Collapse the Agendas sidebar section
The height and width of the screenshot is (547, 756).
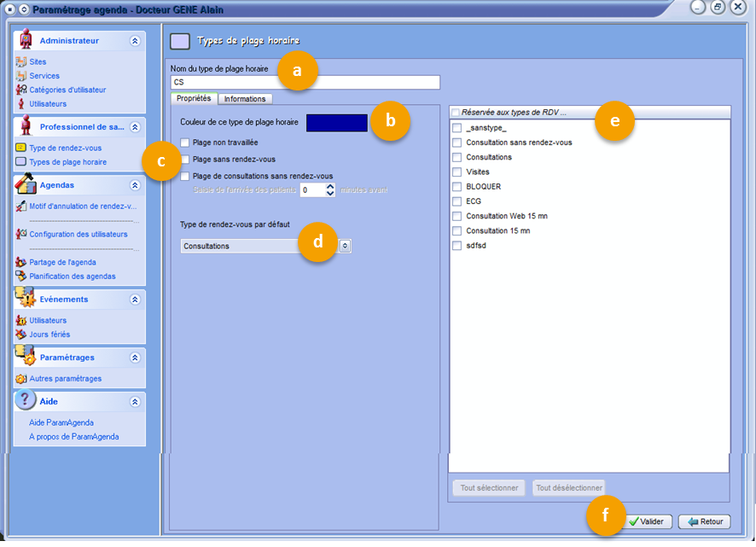click(134, 185)
